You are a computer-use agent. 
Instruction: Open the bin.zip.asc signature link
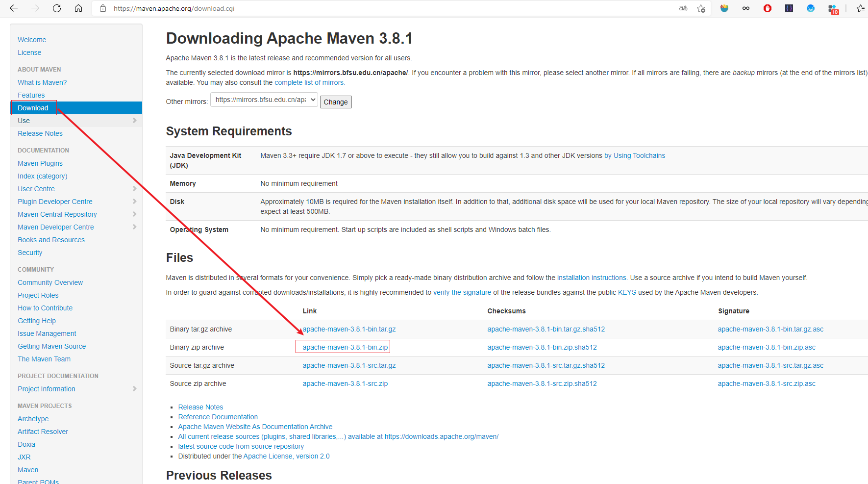[767, 347]
